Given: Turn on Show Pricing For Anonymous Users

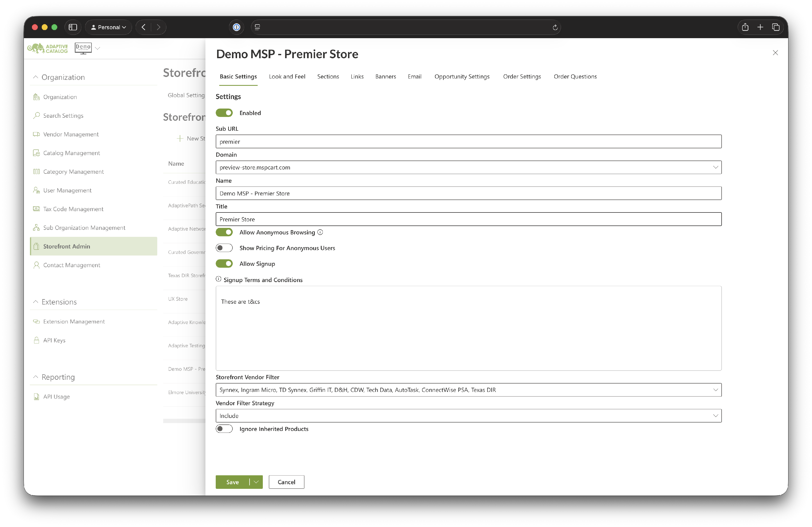Looking at the screenshot, I should pos(224,248).
